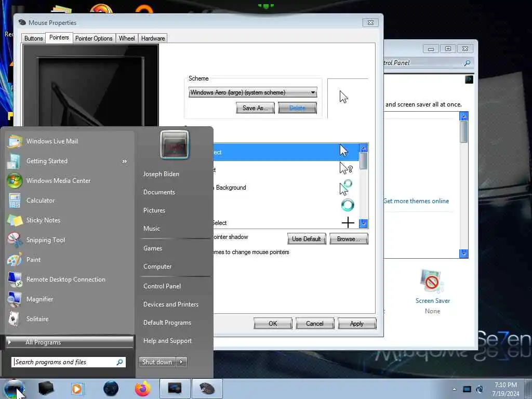Switch to Pointer Options tab
The width and height of the screenshot is (532, 399).
click(x=94, y=38)
